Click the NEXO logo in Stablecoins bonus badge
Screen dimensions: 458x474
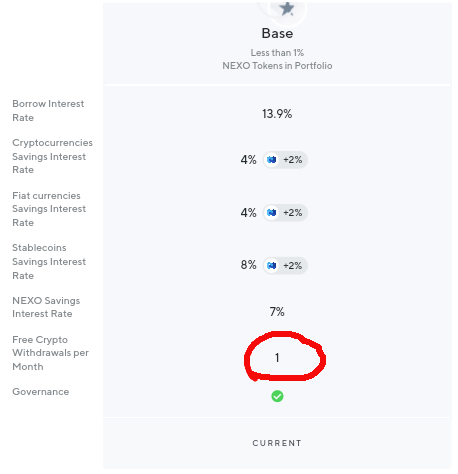[x=272, y=265]
